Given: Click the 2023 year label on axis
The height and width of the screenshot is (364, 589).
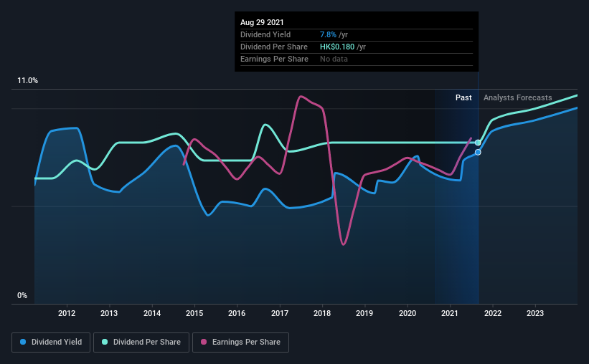Looking at the screenshot, I should (535, 313).
